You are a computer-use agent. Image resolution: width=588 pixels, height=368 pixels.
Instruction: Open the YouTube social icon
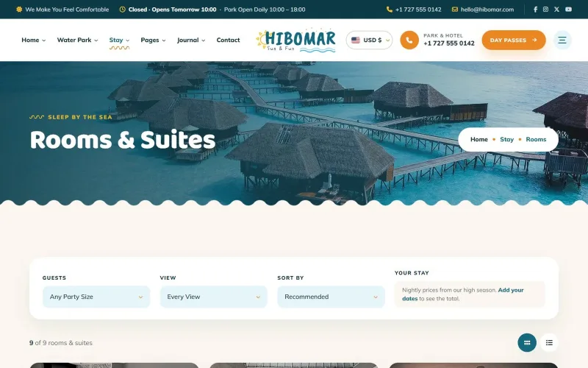568,10
